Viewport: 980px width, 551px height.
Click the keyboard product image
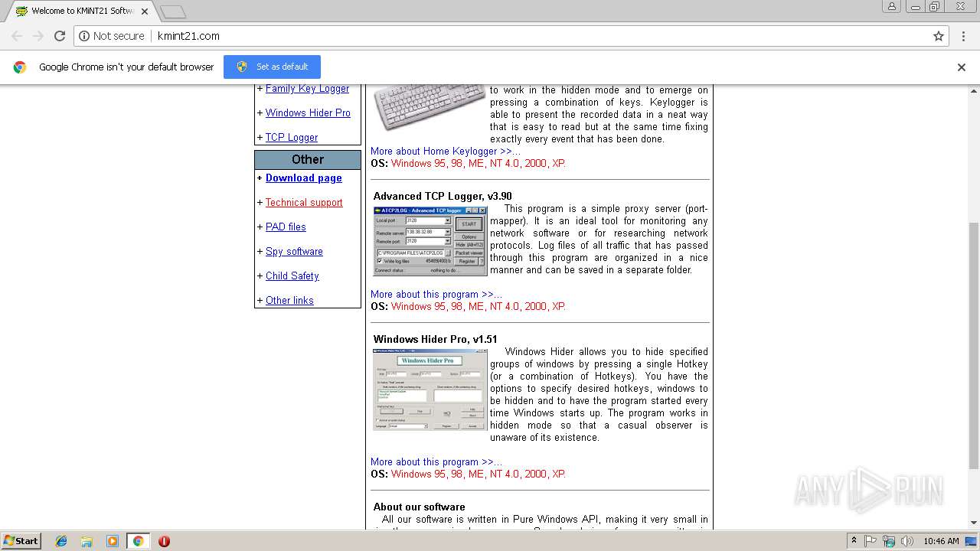tap(430, 107)
